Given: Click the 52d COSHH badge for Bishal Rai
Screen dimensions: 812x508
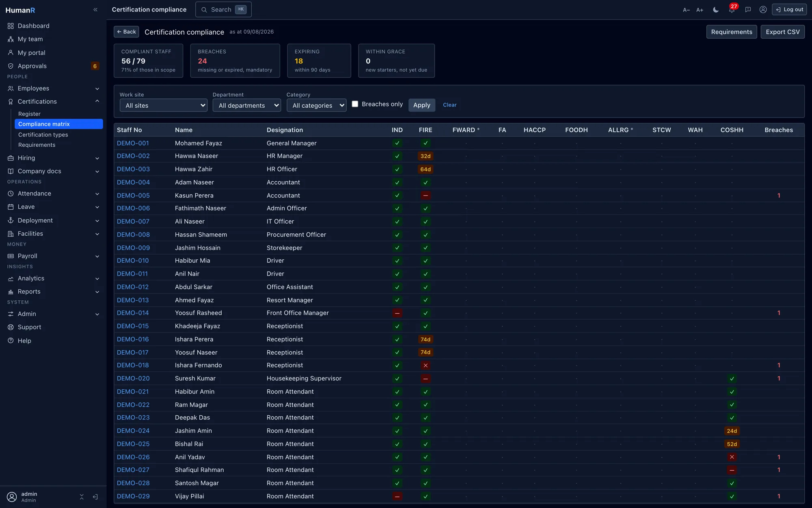Looking at the screenshot, I should click(732, 444).
